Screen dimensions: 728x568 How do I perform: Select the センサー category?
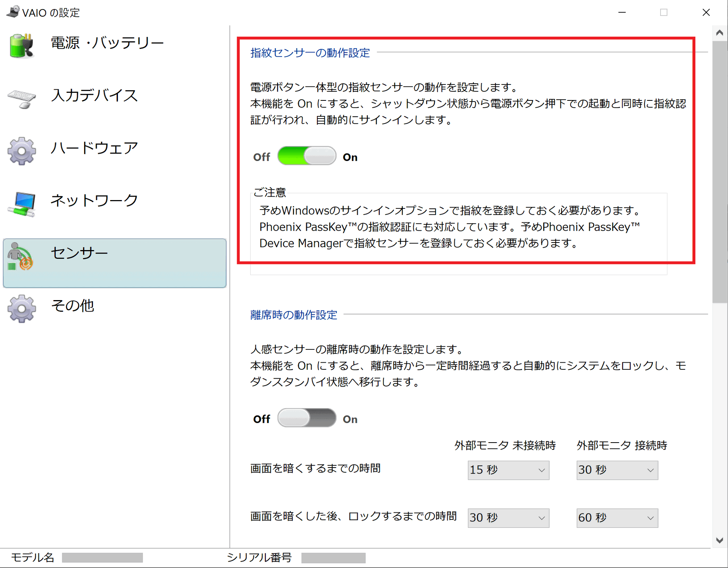(115, 263)
